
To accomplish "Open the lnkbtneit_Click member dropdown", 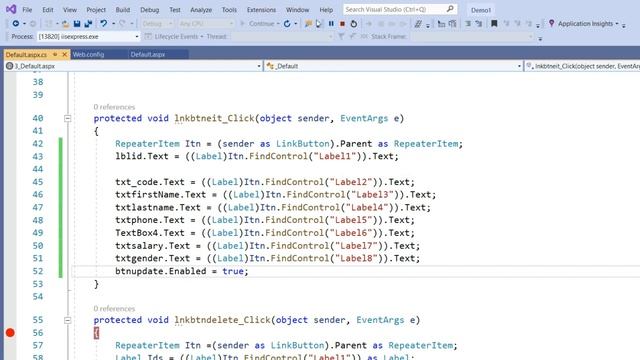I will [583, 66].
